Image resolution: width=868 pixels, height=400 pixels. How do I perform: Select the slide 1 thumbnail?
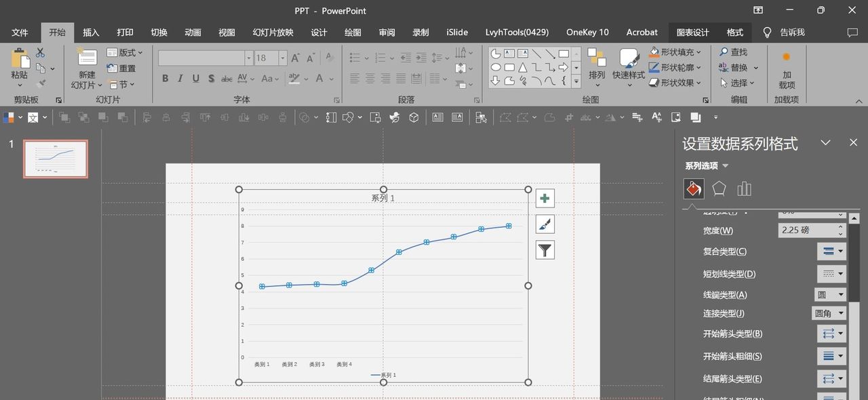[x=56, y=159]
